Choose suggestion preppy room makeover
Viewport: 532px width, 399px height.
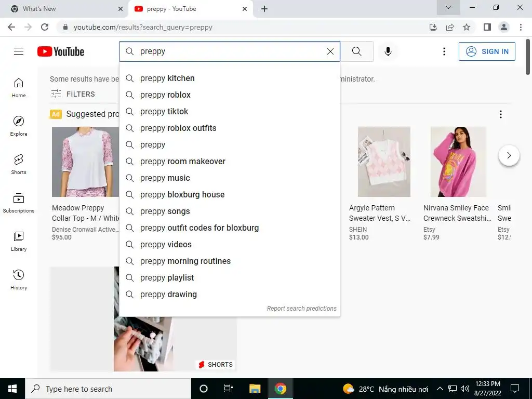click(229, 162)
